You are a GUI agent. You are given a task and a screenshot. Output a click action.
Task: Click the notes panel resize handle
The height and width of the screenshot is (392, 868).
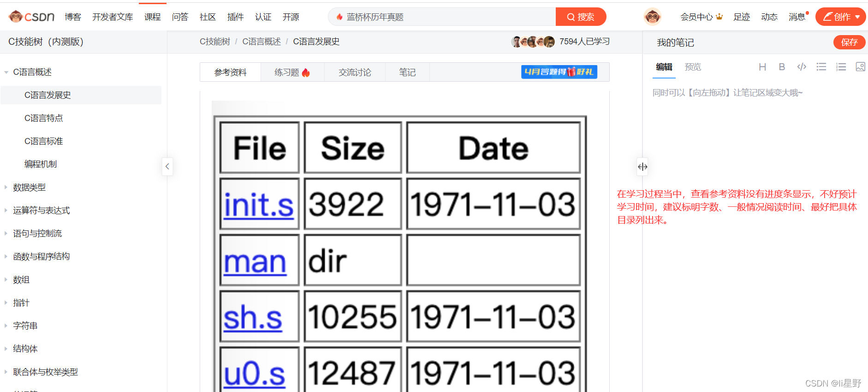tap(642, 167)
